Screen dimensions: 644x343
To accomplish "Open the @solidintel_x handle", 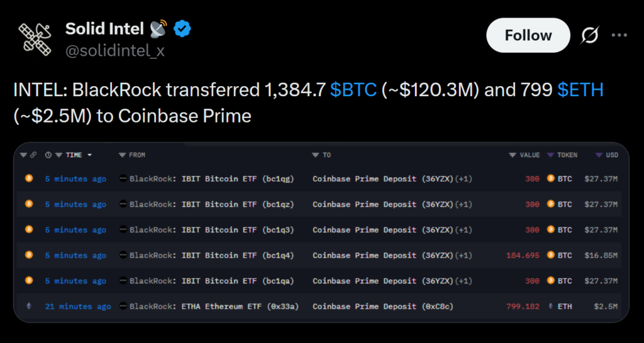I will click(115, 51).
